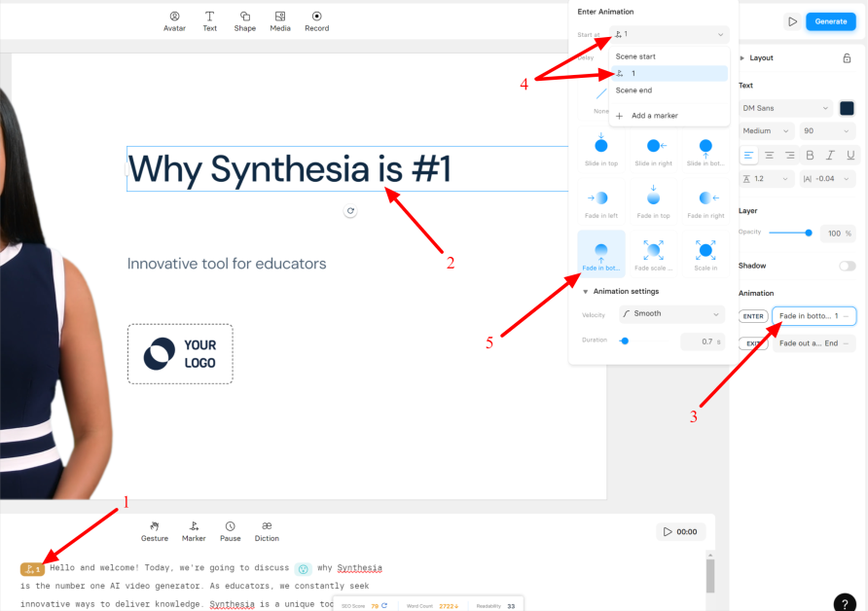This screenshot has width=868, height=611.
Task: Click the Record tool
Action: click(316, 20)
